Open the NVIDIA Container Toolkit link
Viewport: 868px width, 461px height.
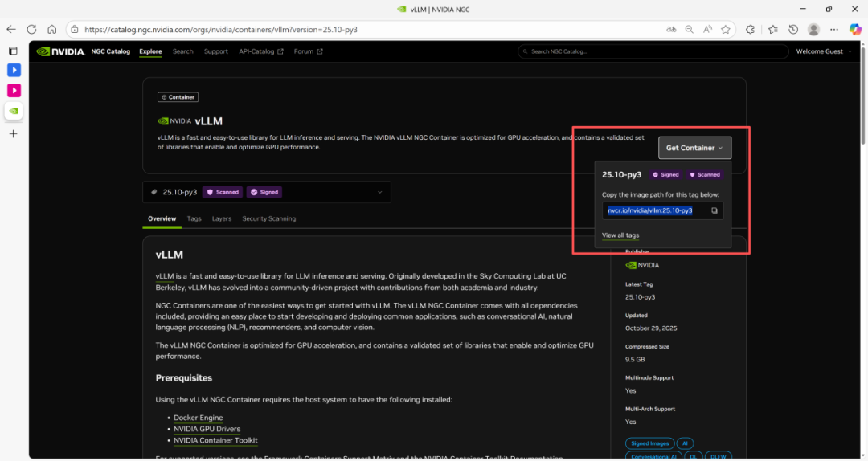pos(215,440)
